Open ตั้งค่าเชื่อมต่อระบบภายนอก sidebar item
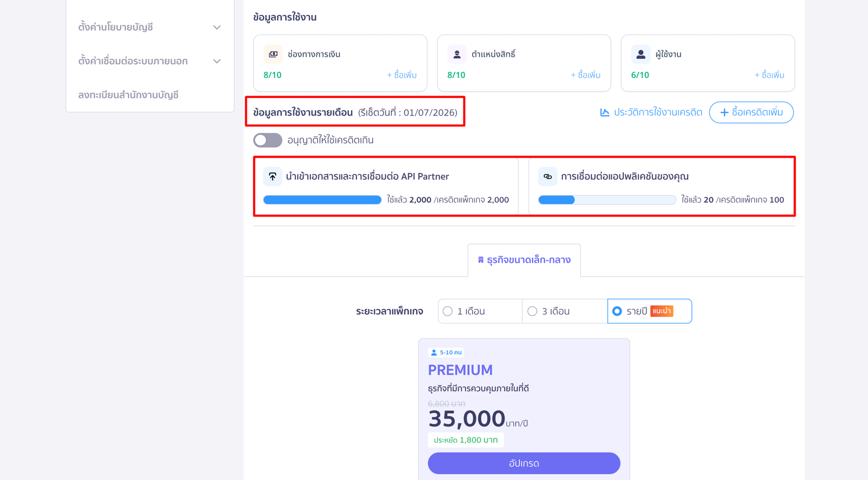The image size is (868, 480). pyautogui.click(x=150, y=61)
